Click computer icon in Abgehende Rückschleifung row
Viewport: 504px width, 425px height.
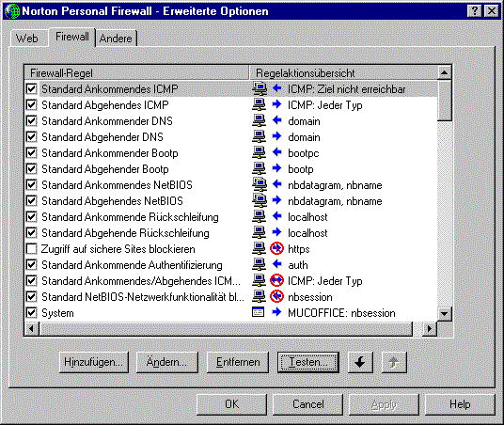(259, 232)
